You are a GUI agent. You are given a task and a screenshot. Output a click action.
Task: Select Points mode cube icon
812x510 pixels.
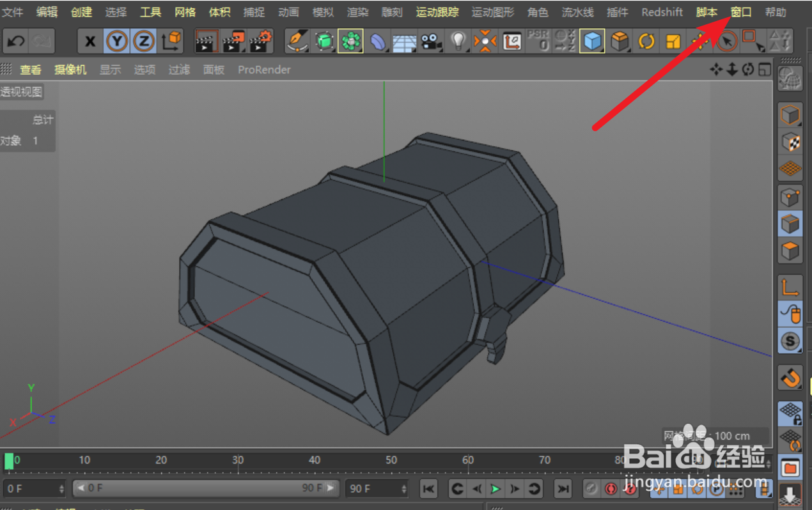[790, 197]
